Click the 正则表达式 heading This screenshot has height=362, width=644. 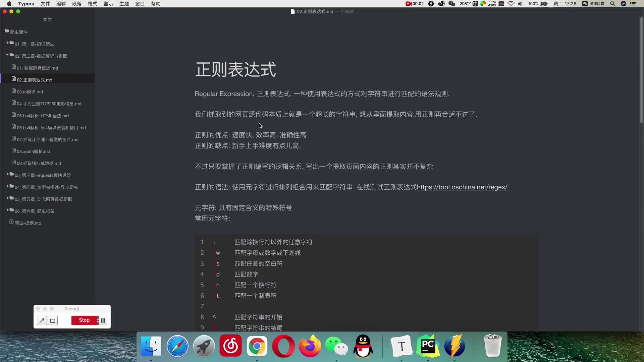coord(235,69)
